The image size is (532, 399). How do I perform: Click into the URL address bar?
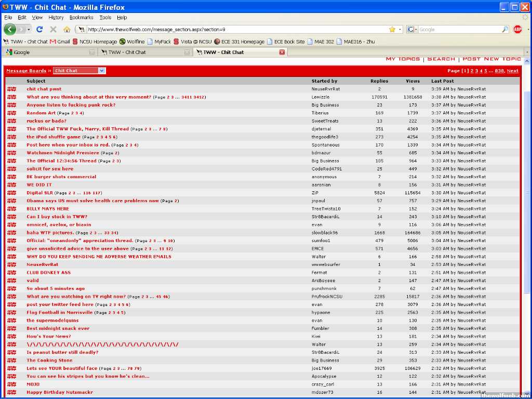234,30
